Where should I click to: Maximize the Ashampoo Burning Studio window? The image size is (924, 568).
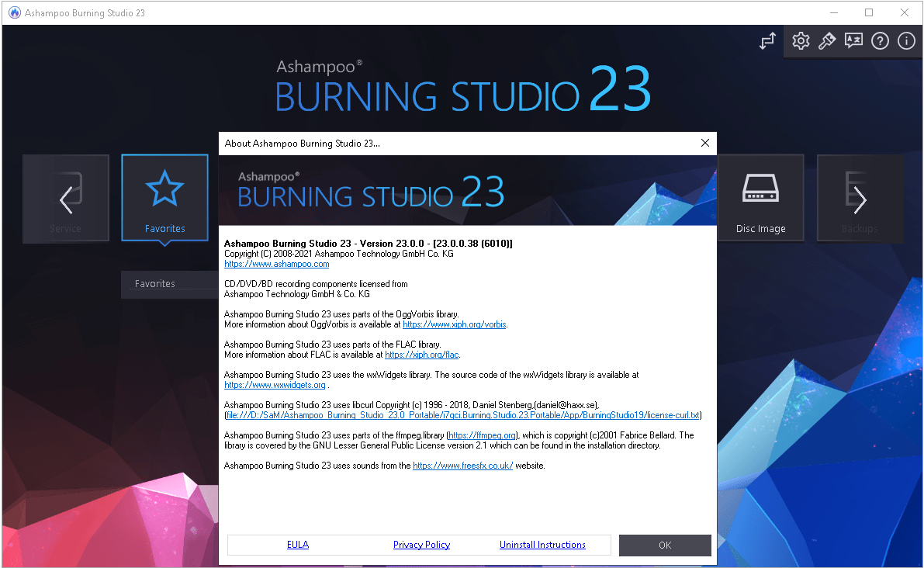tap(869, 12)
